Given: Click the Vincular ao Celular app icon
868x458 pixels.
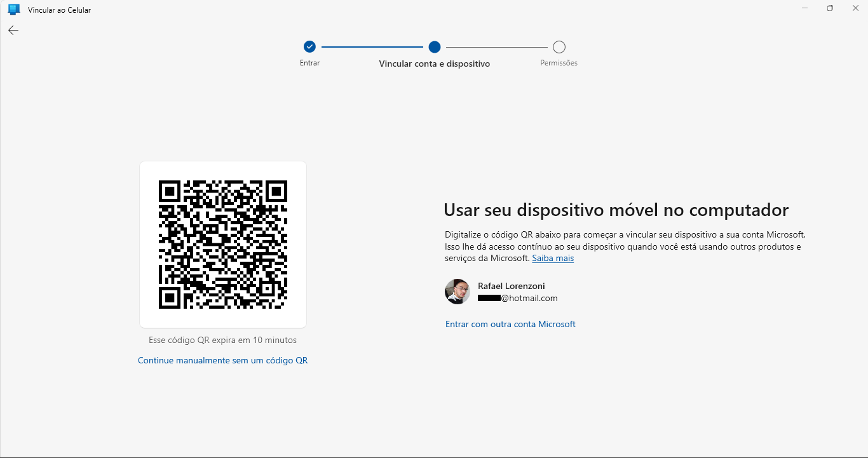Looking at the screenshot, I should click(13, 10).
